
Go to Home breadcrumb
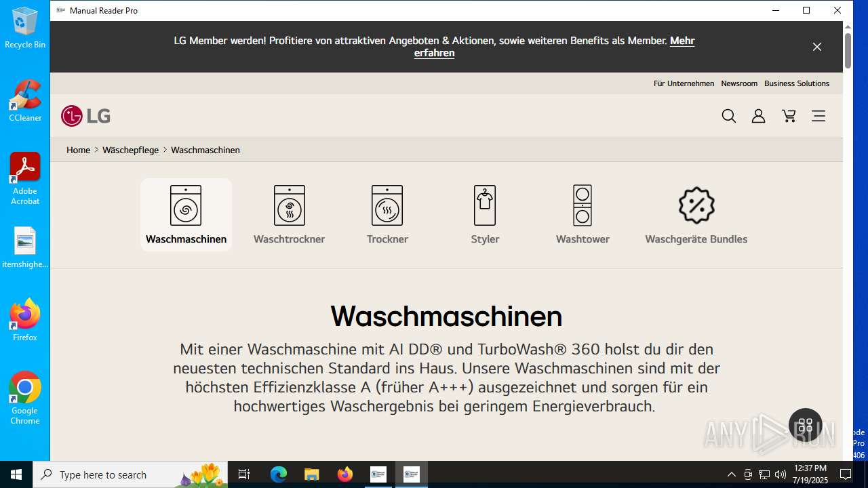(x=78, y=150)
